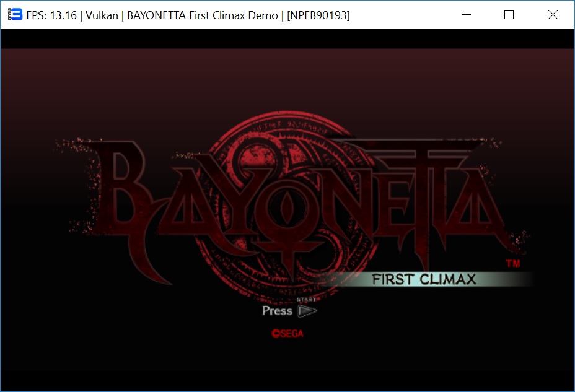575x392 pixels.
Task: Close the RPCS3 game window
Action: [x=553, y=15]
